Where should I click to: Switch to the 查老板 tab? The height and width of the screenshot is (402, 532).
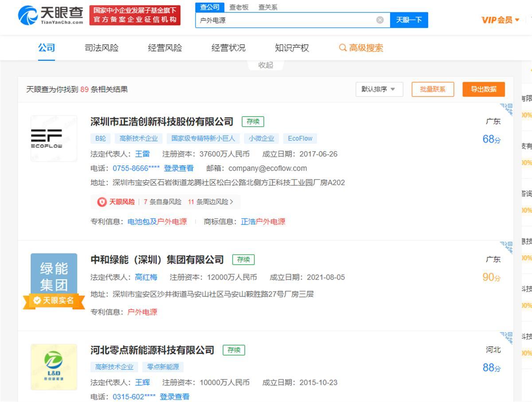(x=239, y=7)
